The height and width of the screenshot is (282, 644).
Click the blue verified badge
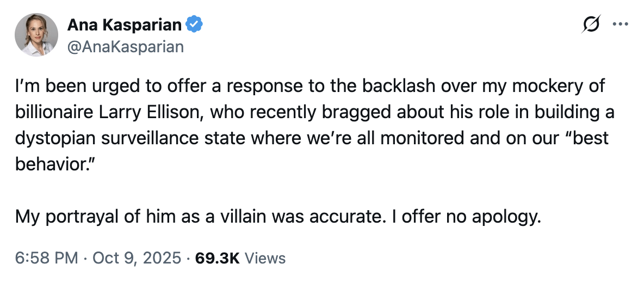[x=195, y=24]
